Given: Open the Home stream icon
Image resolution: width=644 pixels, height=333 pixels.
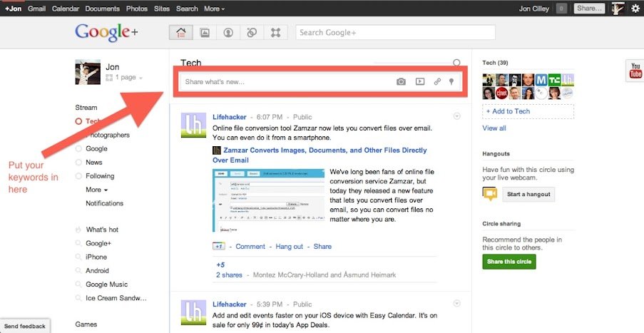Looking at the screenshot, I should [x=180, y=32].
